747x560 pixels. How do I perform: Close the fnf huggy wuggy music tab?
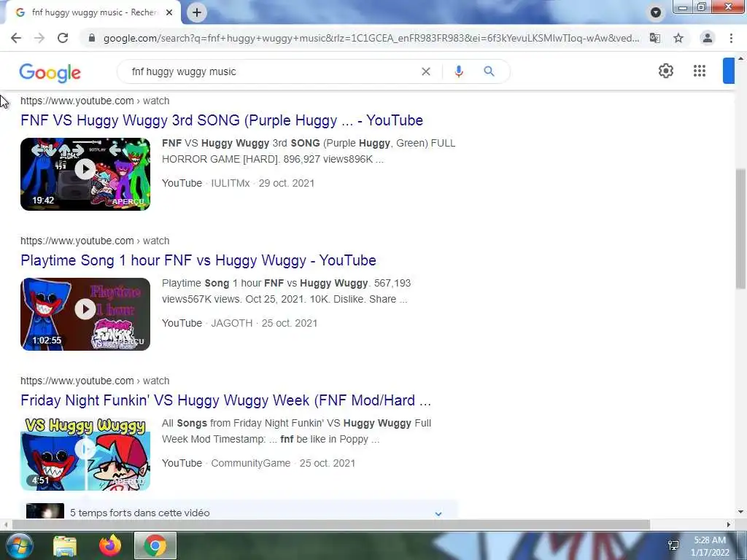point(169,13)
